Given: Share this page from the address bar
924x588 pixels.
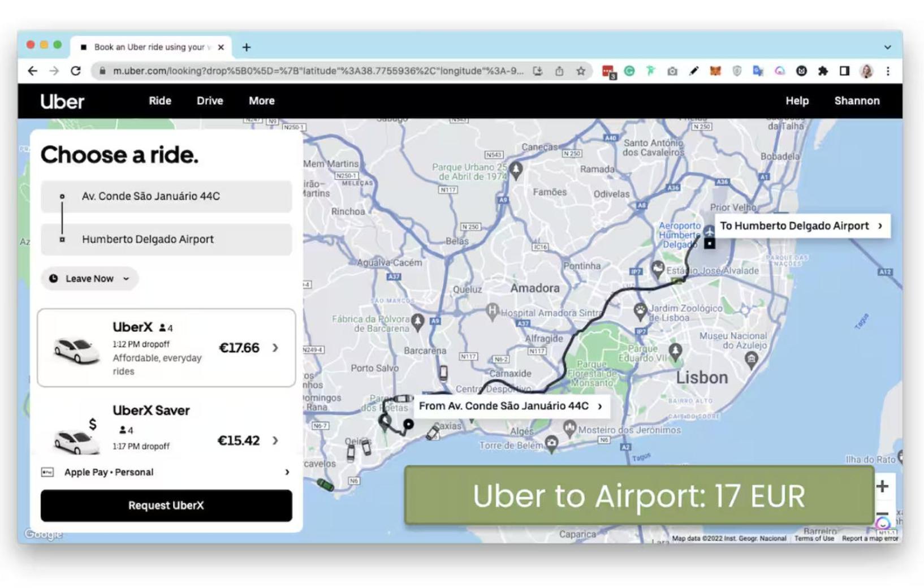Looking at the screenshot, I should coord(559,71).
